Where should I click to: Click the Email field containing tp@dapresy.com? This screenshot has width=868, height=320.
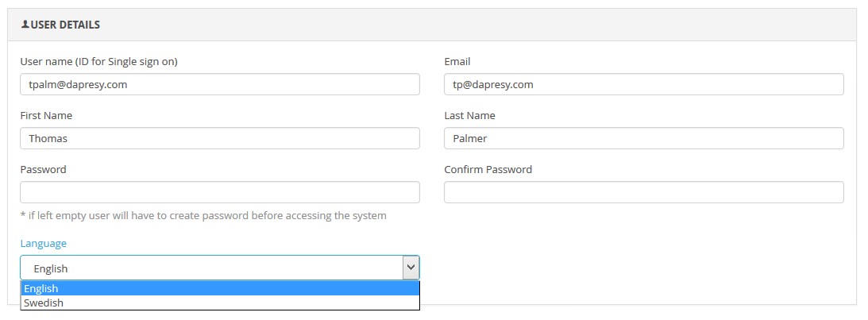coord(643,84)
